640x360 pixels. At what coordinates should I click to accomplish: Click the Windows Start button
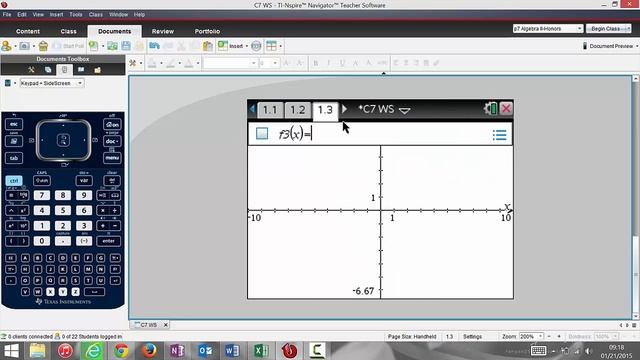pyautogui.click(x=11, y=351)
